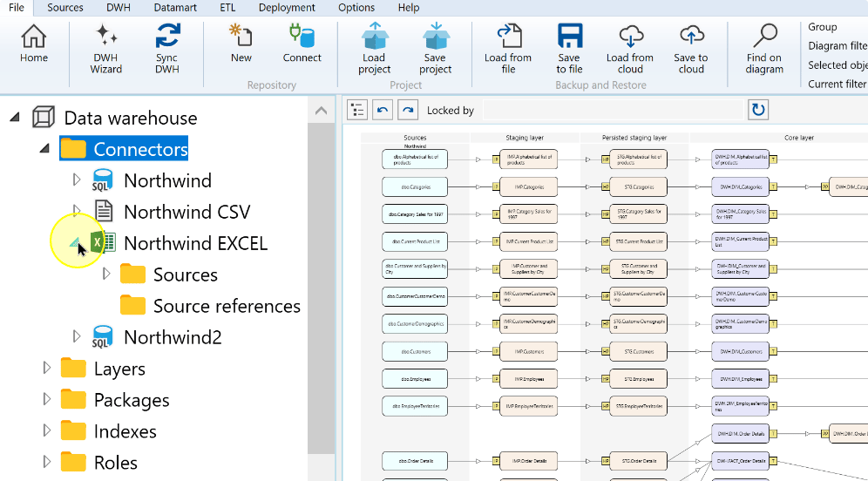Select the Indexes tree item
Screen dimensions: 868x481
125,431
